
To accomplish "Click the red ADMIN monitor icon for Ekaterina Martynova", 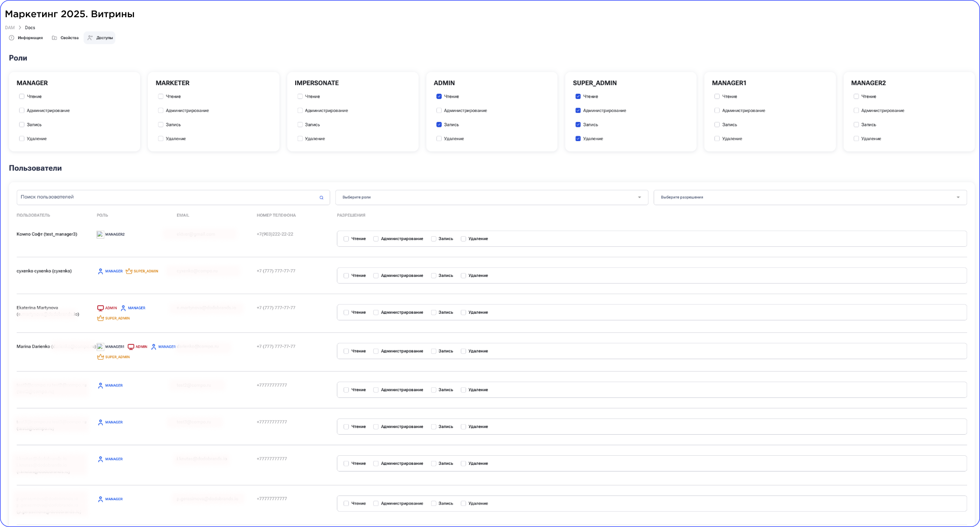I will pos(100,308).
